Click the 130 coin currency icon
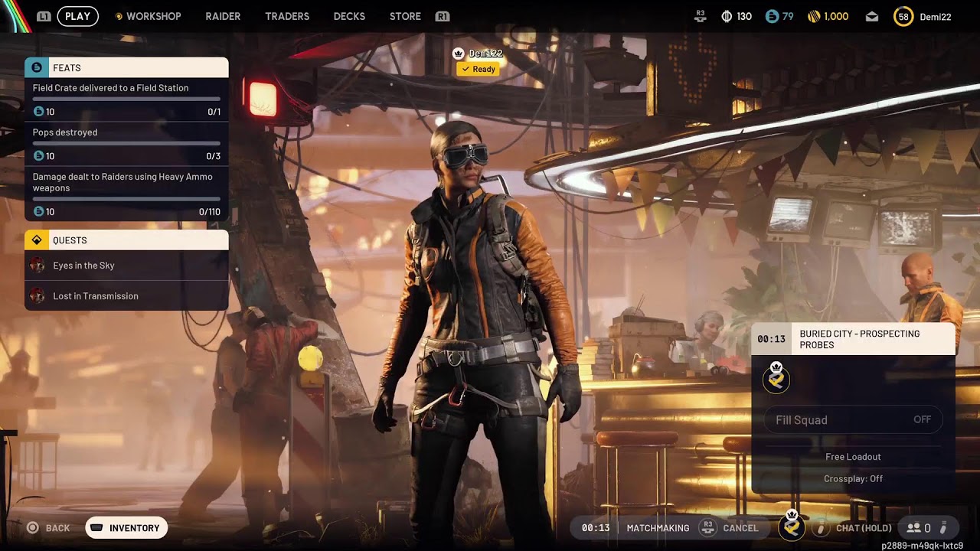The image size is (980, 551). coord(727,16)
